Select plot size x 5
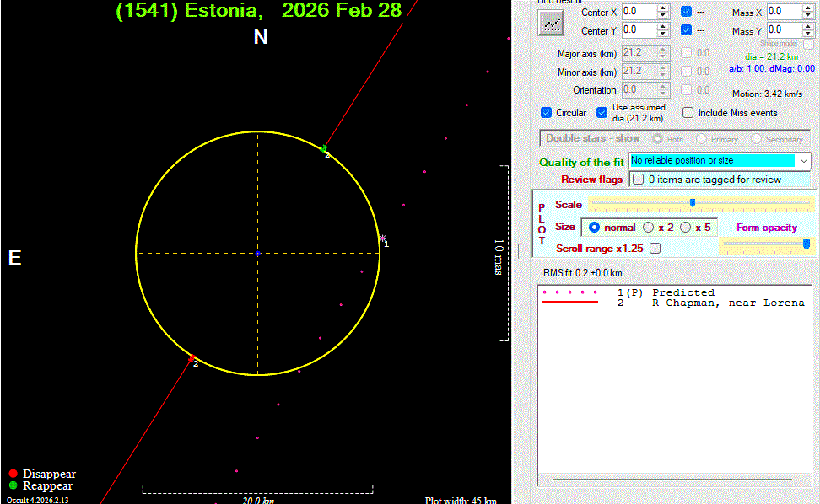 pyautogui.click(x=685, y=227)
